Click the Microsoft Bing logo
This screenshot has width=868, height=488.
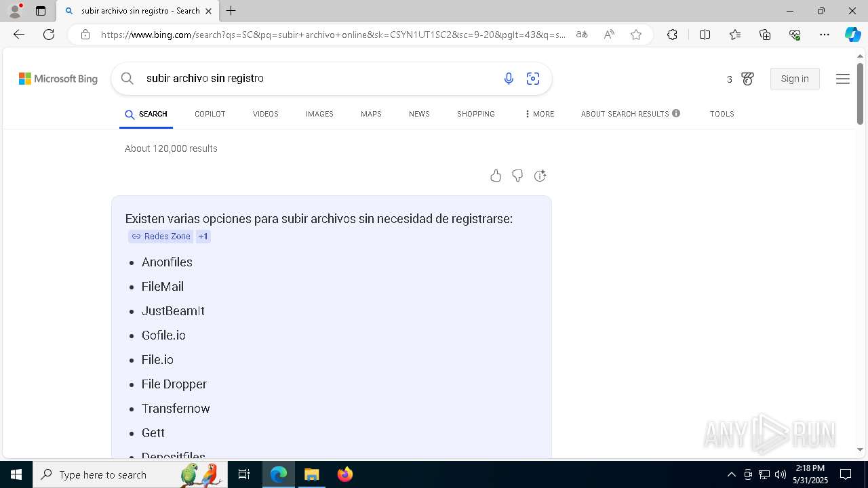tap(58, 79)
